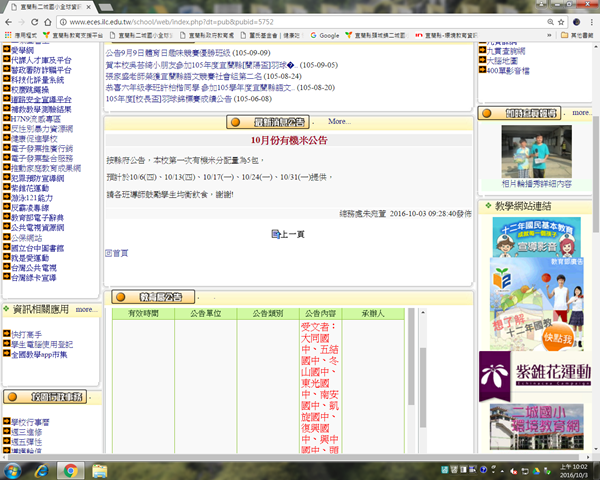
Task: Click arrow icon beside 大陸地圖
Action: tap(482, 60)
